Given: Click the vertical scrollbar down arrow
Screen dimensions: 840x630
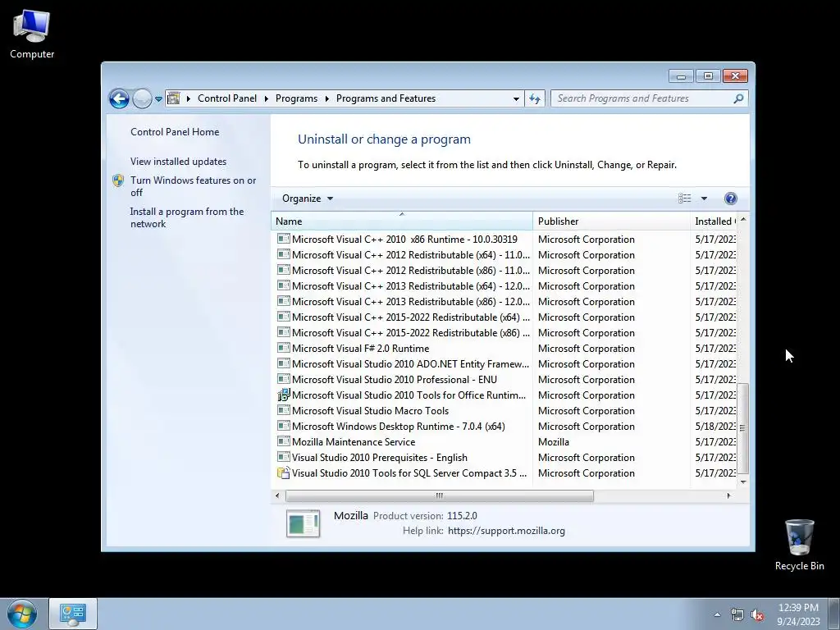Looking at the screenshot, I should click(743, 482).
